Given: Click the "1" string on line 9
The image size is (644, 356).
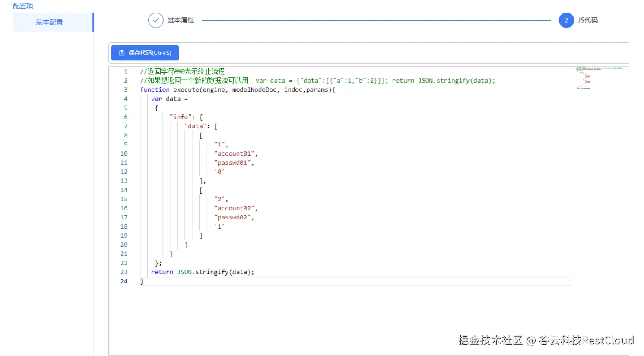Looking at the screenshot, I should pos(219,144).
